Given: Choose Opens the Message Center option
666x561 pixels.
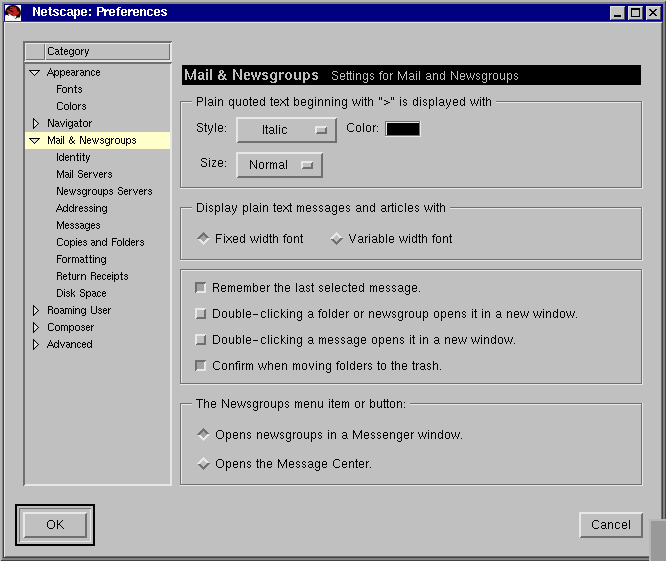Looking at the screenshot, I should pyautogui.click(x=203, y=464).
